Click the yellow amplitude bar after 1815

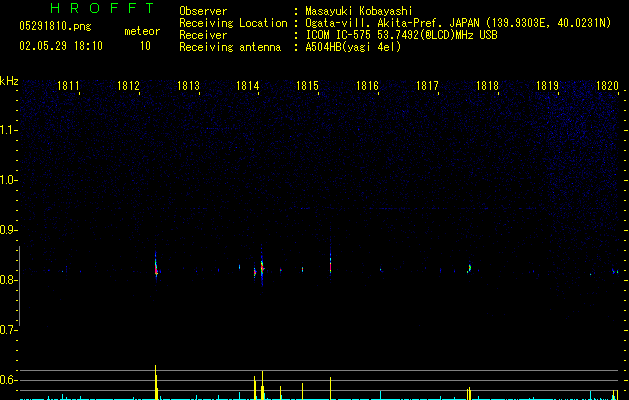tap(331, 388)
